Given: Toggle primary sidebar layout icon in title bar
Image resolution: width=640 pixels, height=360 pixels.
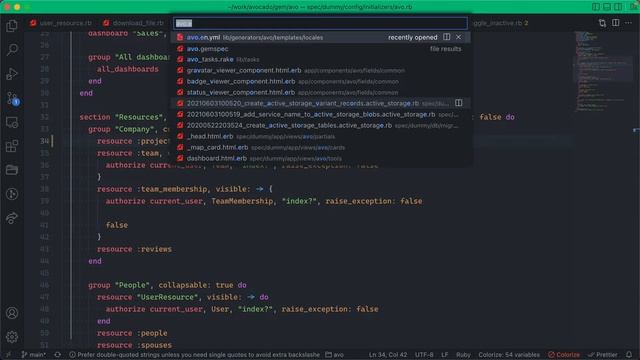Looking at the screenshot, I should 596,7.
